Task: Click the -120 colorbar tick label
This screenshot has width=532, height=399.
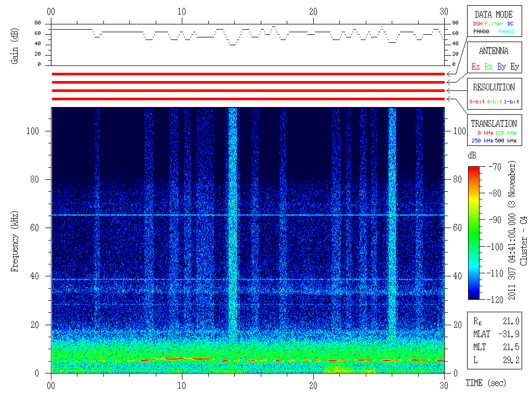Action: (x=496, y=300)
